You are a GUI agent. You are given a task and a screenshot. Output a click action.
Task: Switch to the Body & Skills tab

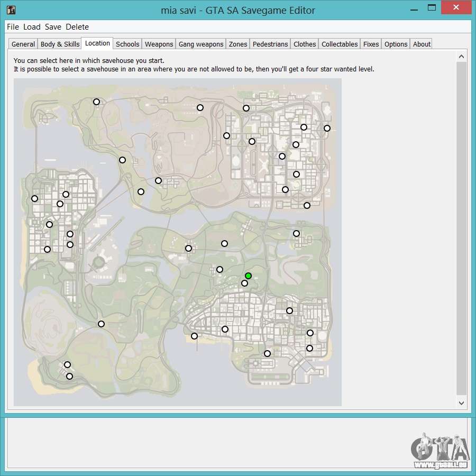[x=60, y=44]
